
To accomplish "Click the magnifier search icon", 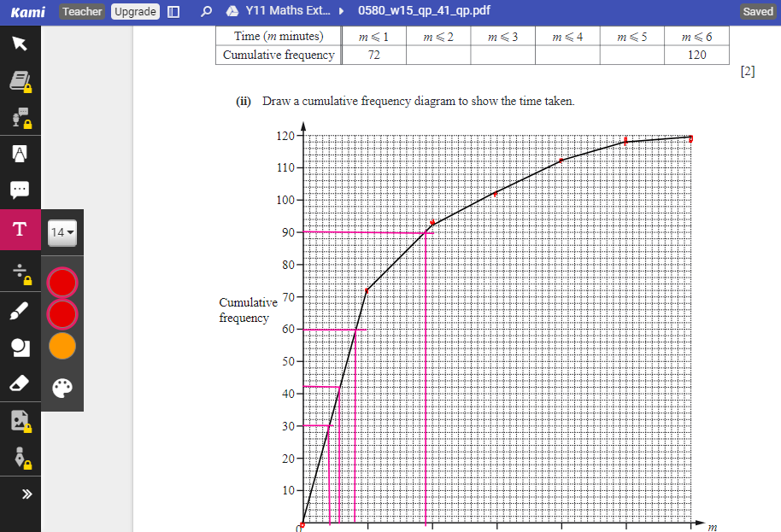I will coord(206,12).
